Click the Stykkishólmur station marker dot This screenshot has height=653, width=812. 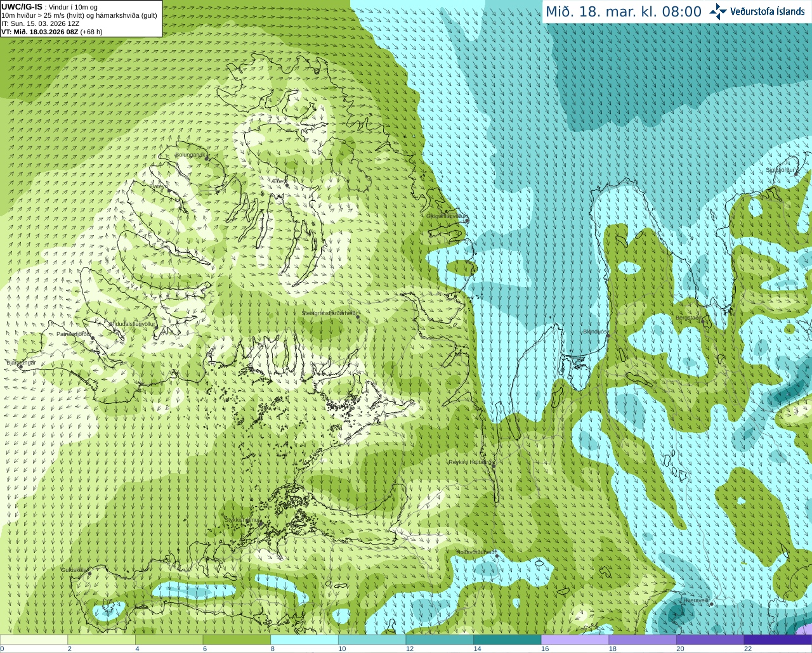click(260, 524)
